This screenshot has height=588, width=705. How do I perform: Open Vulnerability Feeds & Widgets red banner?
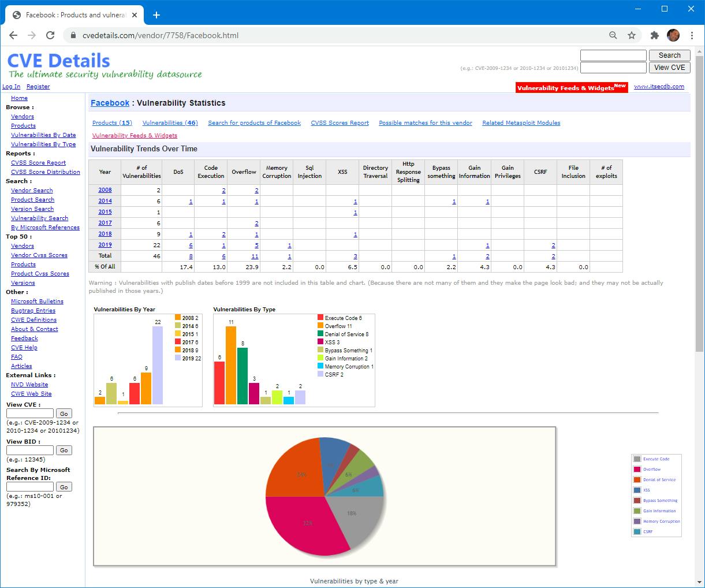coord(572,87)
